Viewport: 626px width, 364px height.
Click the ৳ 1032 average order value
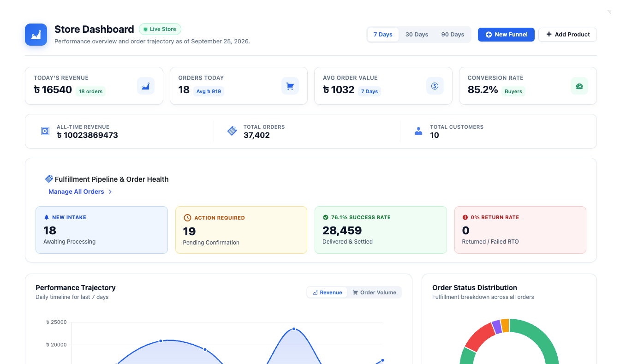[x=339, y=90]
